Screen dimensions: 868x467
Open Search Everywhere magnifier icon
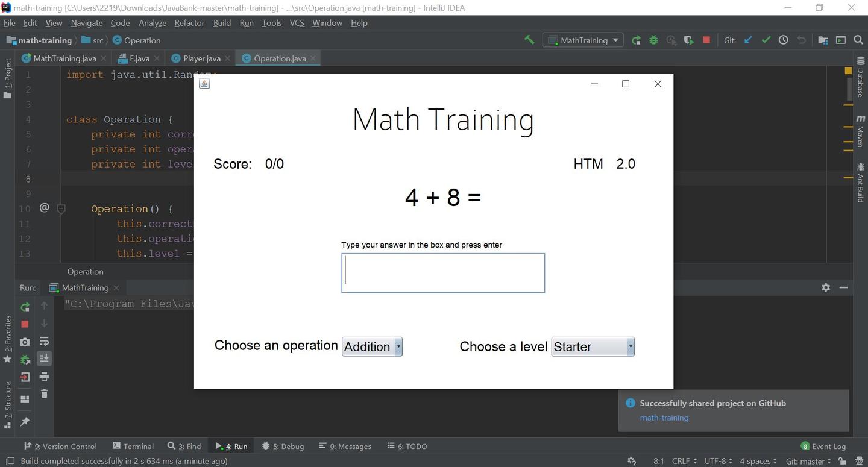tap(858, 40)
